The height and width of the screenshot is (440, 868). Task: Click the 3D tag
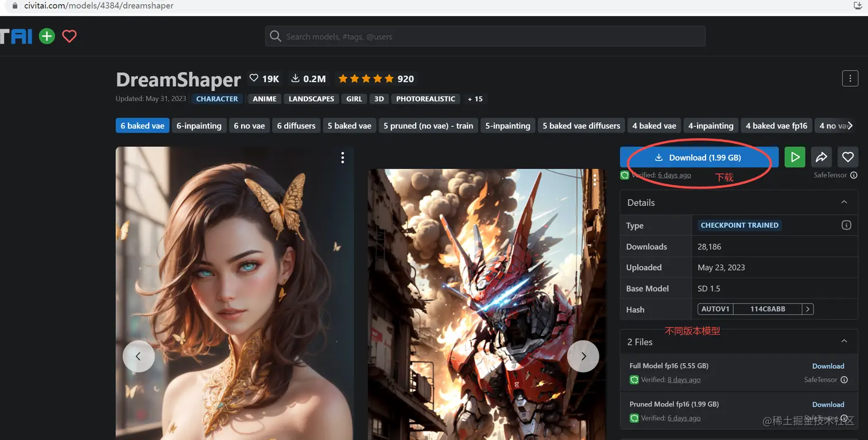point(379,99)
